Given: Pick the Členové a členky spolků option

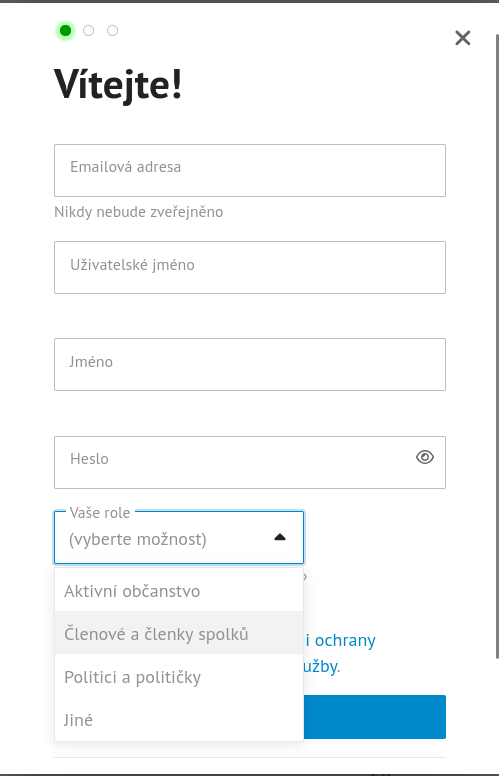Looking at the screenshot, I should [179, 633].
